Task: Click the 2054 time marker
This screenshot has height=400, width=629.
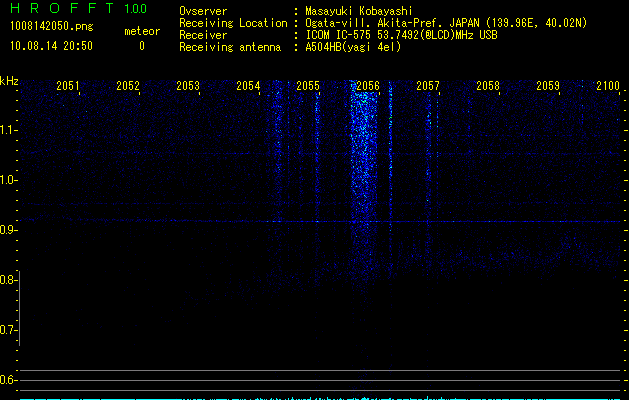Action: point(248,86)
